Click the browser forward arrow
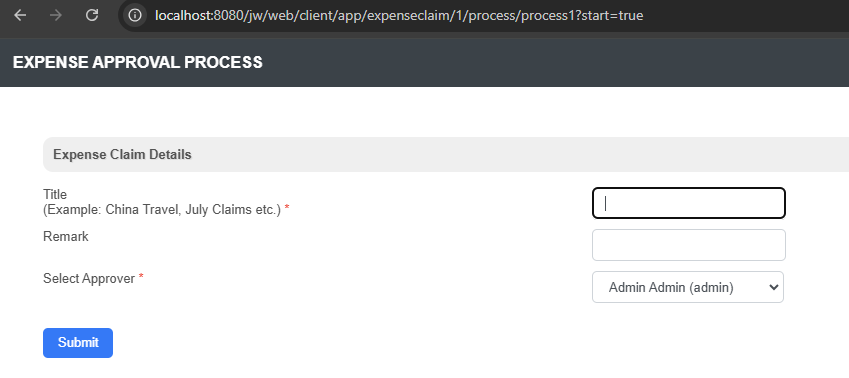Image resolution: width=849 pixels, height=378 pixels. [x=55, y=15]
